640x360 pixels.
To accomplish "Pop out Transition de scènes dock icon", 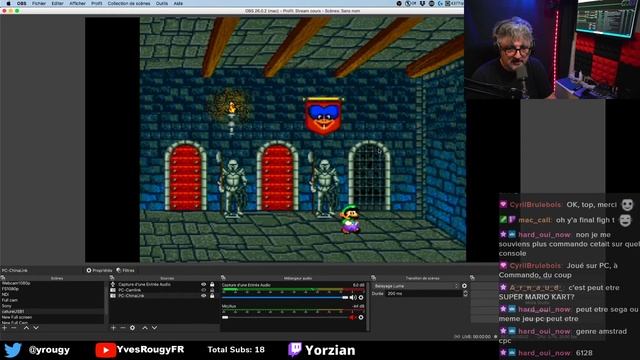I will [373, 278].
